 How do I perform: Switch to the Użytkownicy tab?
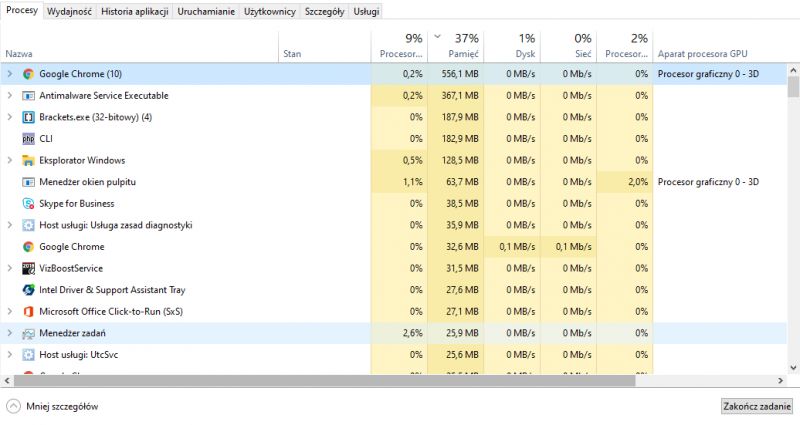[269, 11]
